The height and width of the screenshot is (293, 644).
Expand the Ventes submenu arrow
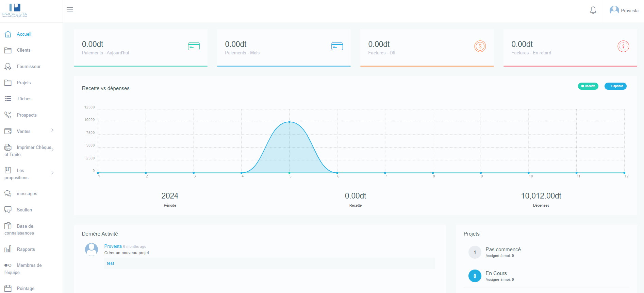pyautogui.click(x=52, y=131)
